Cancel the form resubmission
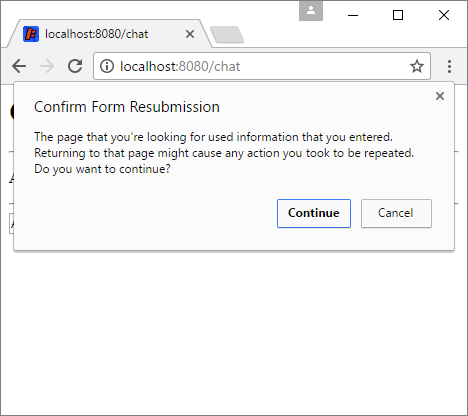The width and height of the screenshot is (468, 416). click(396, 213)
